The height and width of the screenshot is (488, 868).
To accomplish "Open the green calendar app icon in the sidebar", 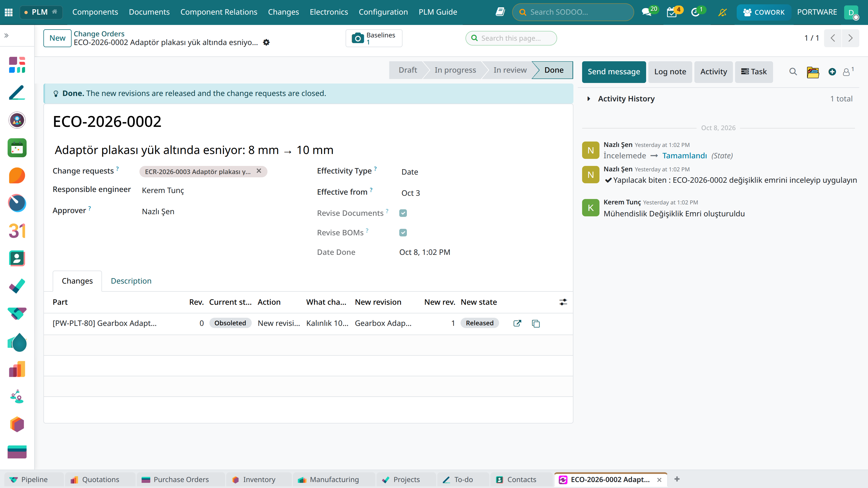I will (17, 148).
